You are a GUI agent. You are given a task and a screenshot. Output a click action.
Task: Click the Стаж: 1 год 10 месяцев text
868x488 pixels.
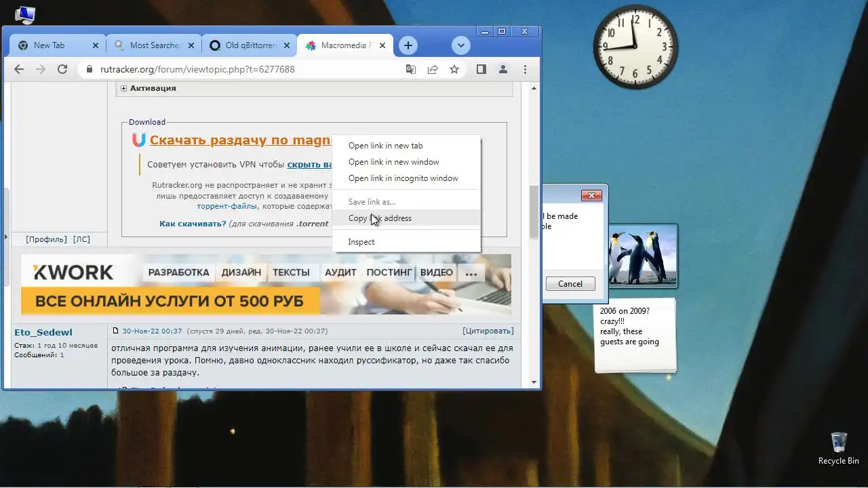click(56, 346)
